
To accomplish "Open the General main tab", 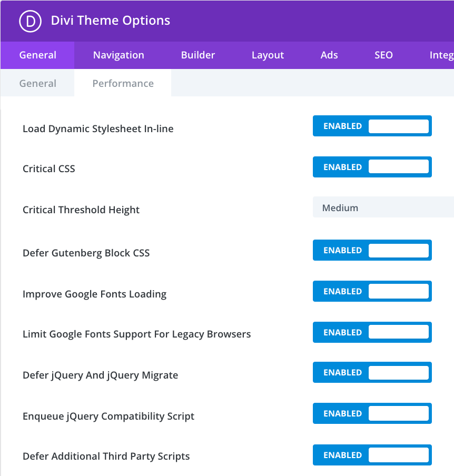I will [x=37, y=55].
